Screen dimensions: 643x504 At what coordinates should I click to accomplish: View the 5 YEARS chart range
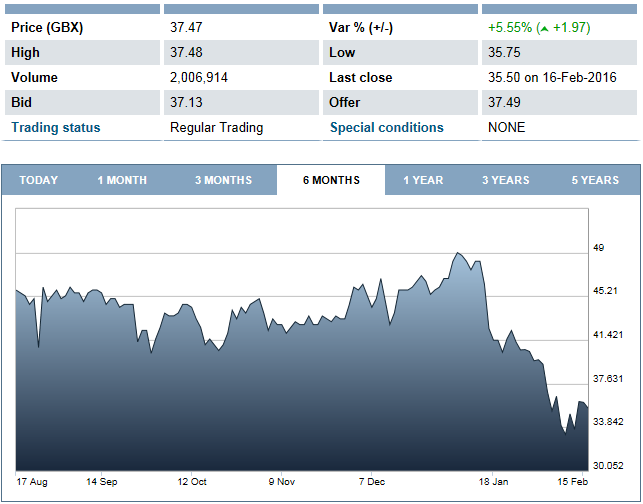[595, 180]
